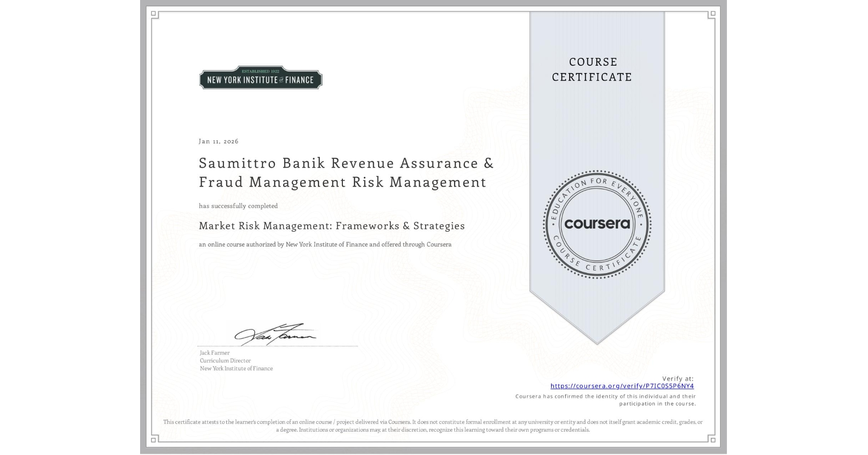868x455 pixels.
Task: Click 'New York Institute of Finance' under the signature
Action: (x=236, y=368)
